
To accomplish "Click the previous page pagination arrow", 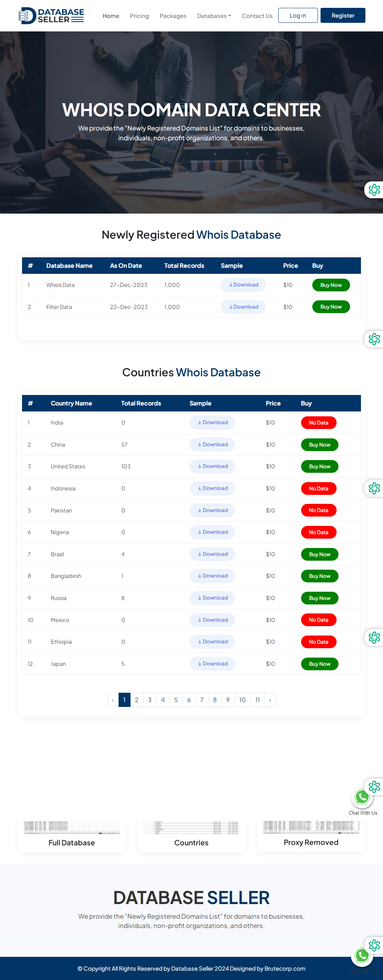I will coord(113,699).
